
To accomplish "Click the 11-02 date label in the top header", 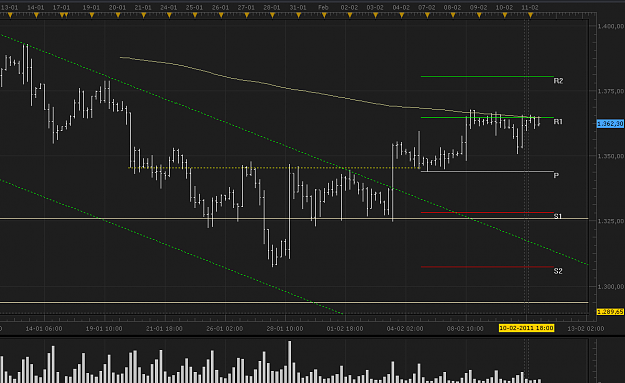I will [x=530, y=8].
